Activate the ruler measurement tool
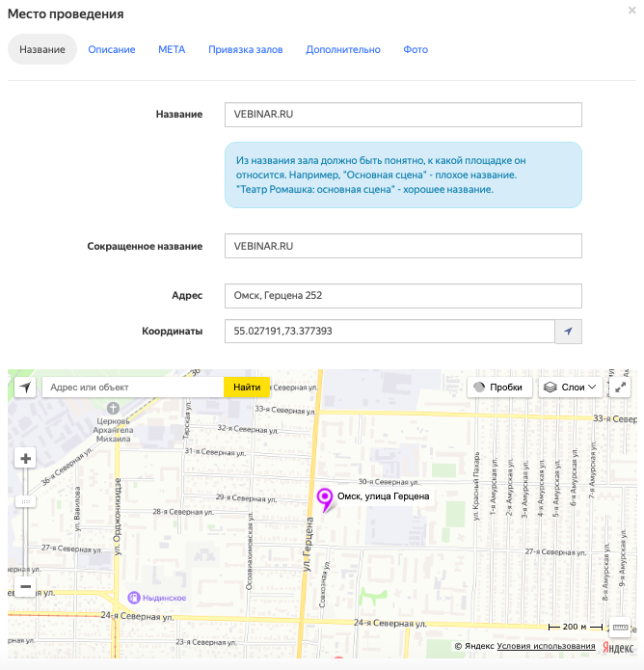The image size is (644, 670). coord(620,628)
